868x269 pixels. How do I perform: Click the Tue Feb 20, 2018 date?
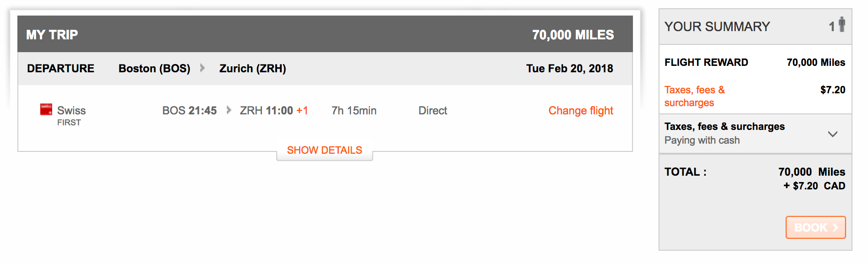point(569,69)
